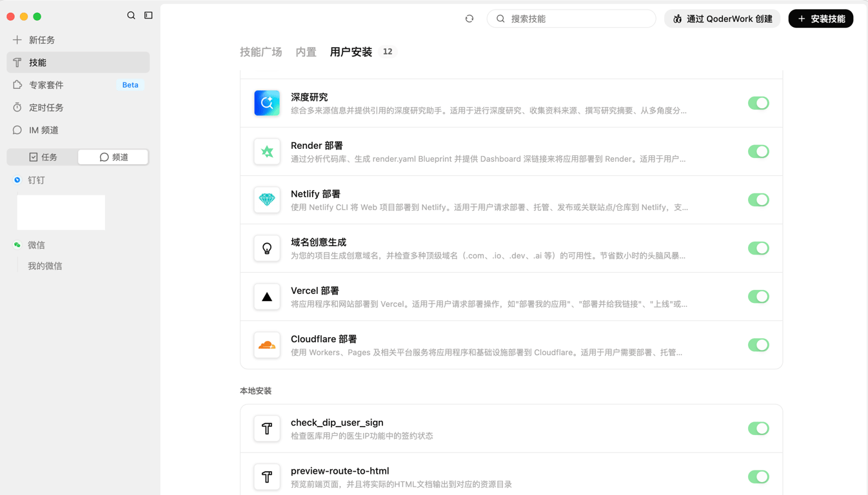Open the check_dip_user_sign skill icon

click(x=267, y=429)
